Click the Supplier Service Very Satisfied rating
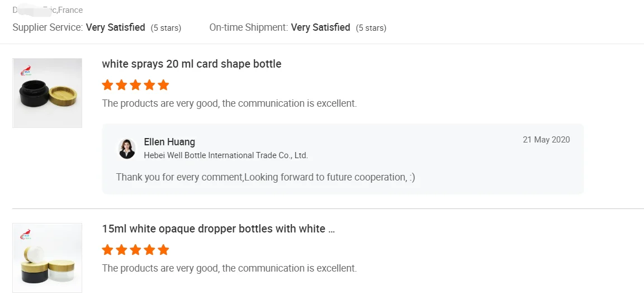Screen dimensions: 644x304 tap(115, 27)
